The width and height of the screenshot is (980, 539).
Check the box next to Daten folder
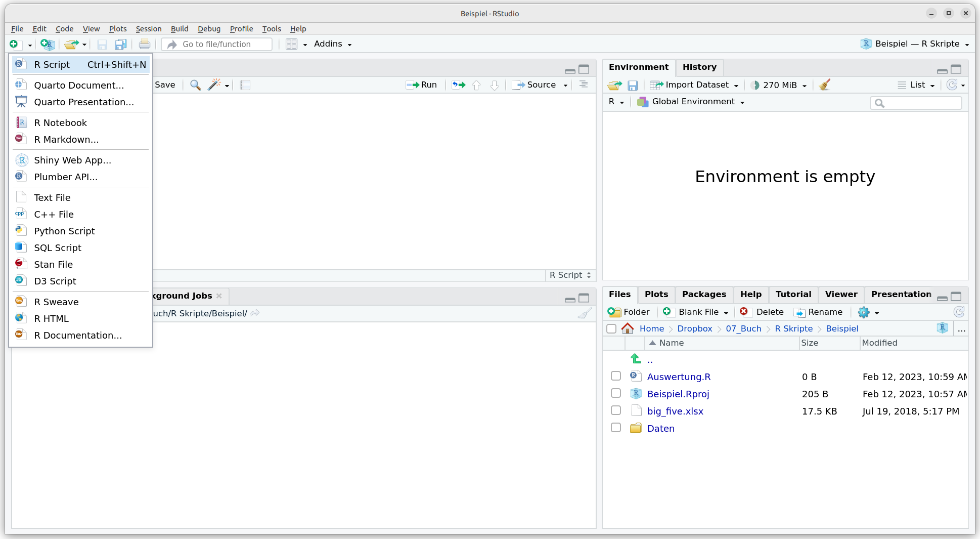tap(616, 428)
